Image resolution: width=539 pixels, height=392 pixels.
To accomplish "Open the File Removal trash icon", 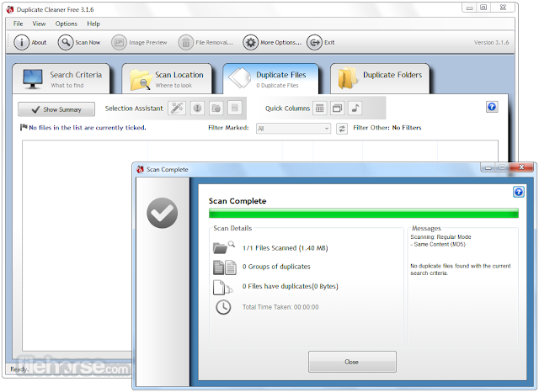I will coord(185,43).
